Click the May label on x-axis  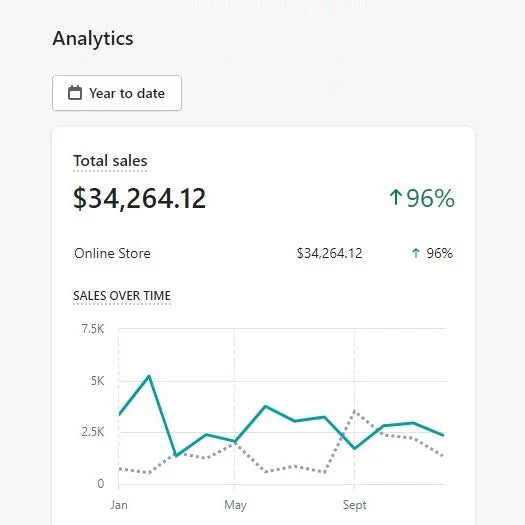(x=235, y=505)
